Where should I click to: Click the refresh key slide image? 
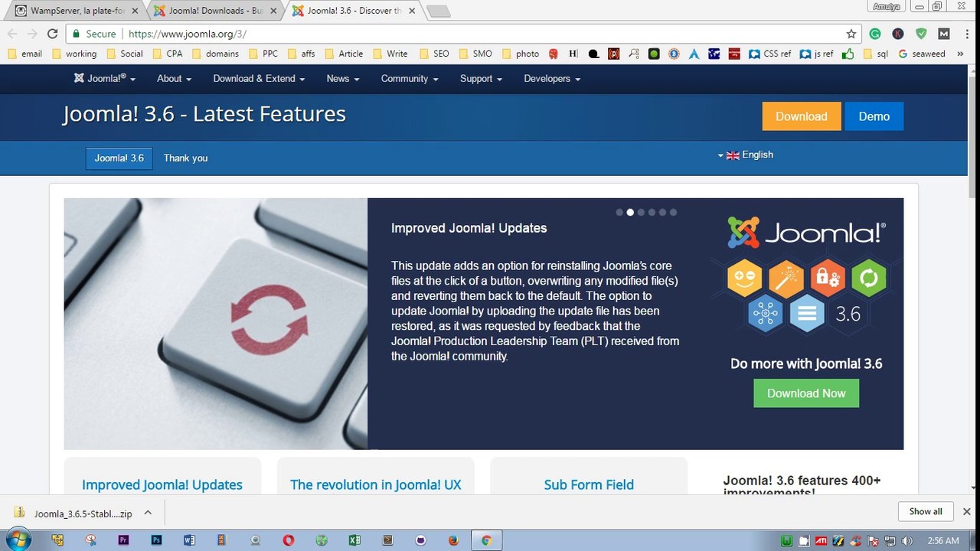216,324
